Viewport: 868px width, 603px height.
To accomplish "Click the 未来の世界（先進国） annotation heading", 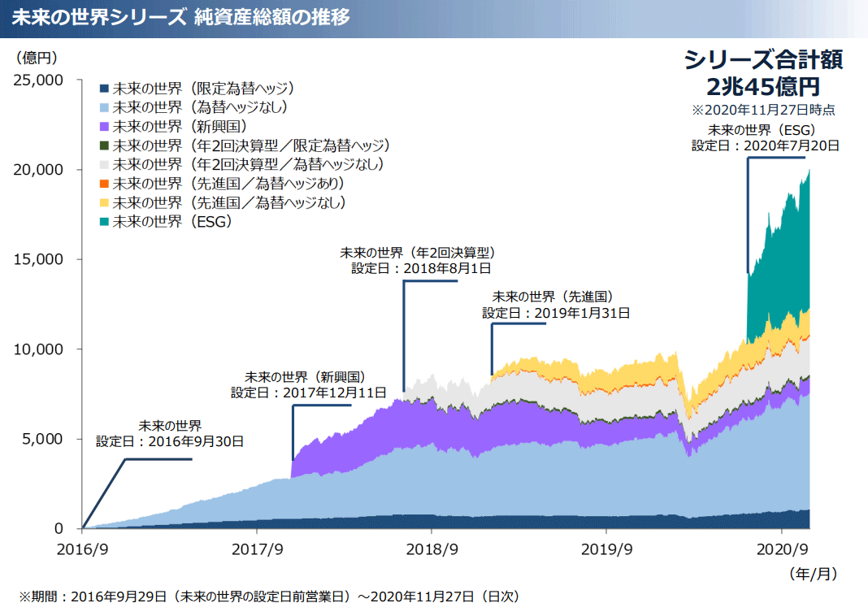I will click(553, 297).
